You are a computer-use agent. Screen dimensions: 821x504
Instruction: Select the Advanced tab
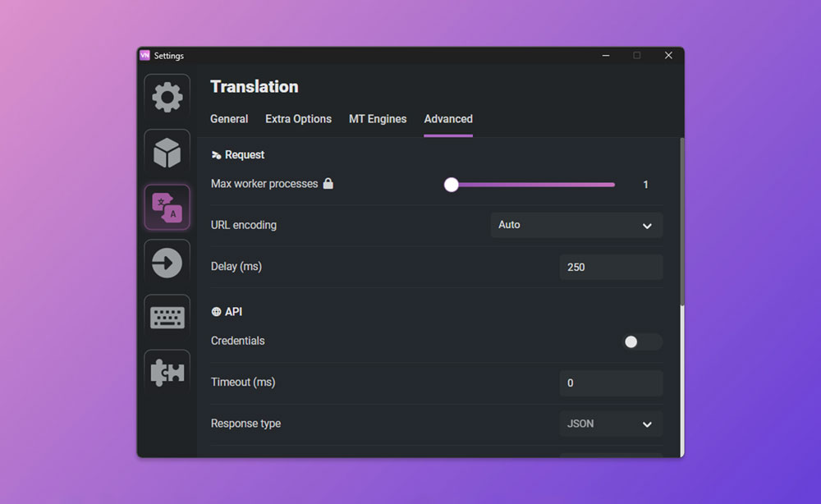pos(448,119)
